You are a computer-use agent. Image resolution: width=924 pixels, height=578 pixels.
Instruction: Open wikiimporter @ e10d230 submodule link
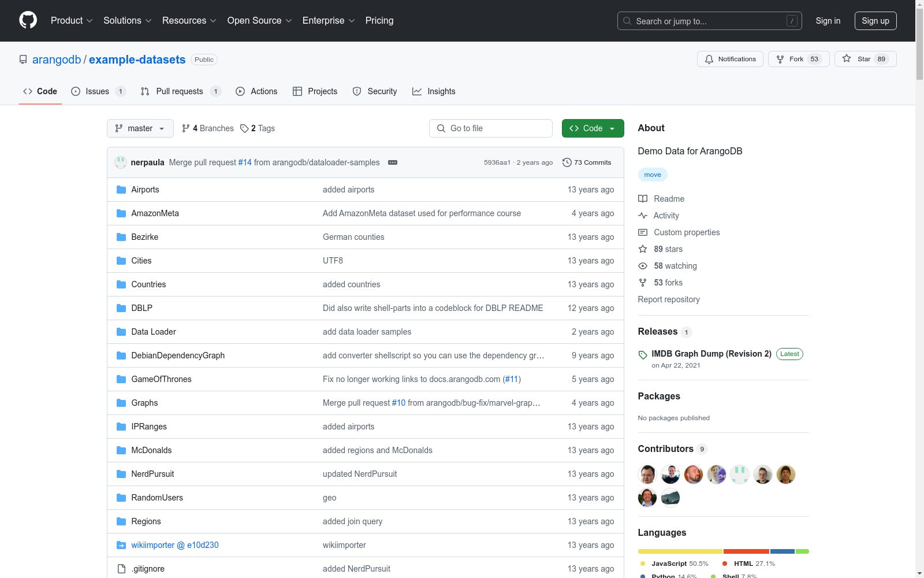point(175,545)
